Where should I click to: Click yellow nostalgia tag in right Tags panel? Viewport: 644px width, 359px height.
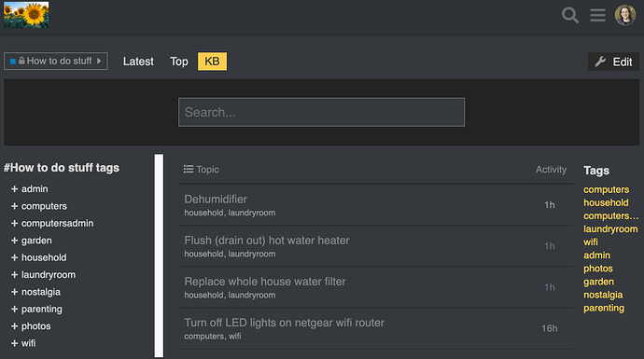point(603,295)
